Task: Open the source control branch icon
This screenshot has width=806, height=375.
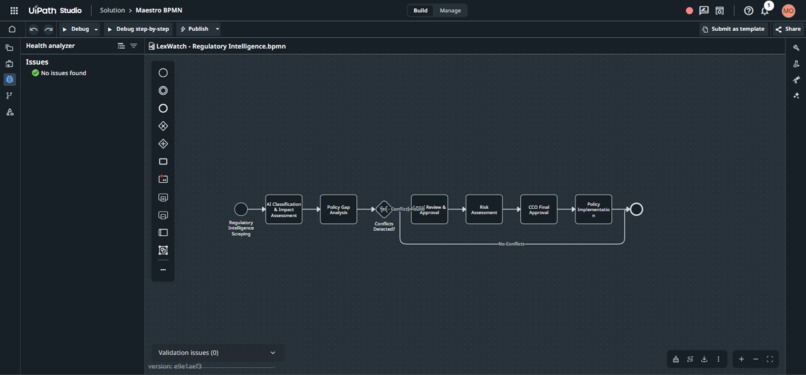Action: coord(9,96)
